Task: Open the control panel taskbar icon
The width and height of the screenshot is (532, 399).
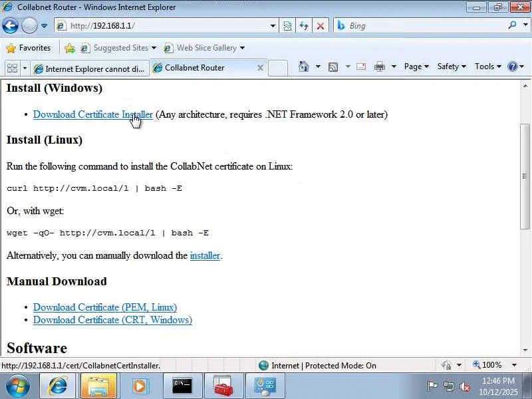Action: coord(265,386)
